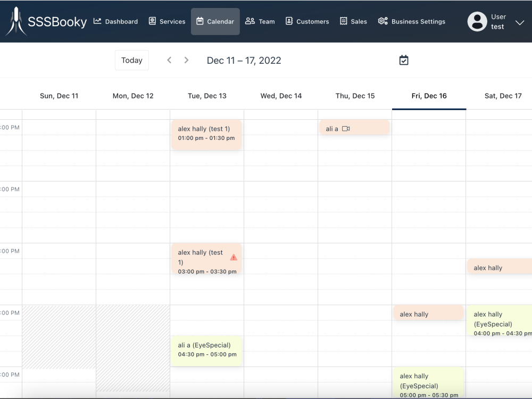Viewport: 532px width, 399px height.
Task: Open alex hally pink appointment on Saturday
Action: (500, 267)
